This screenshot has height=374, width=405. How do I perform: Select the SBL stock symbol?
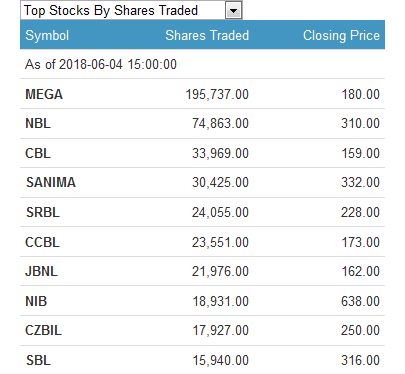(38, 360)
